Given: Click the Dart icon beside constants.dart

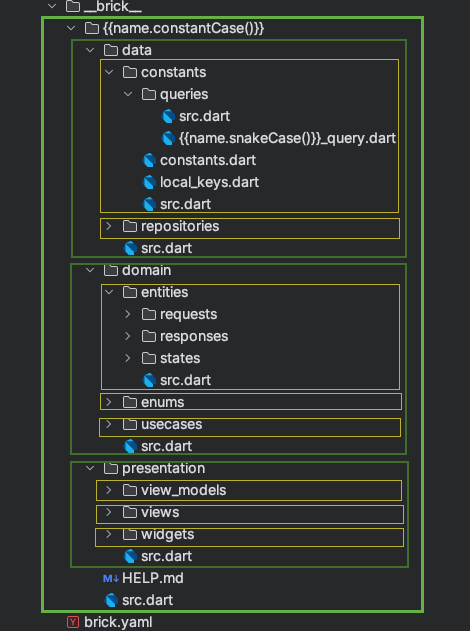Looking at the screenshot, I should pos(149,160).
